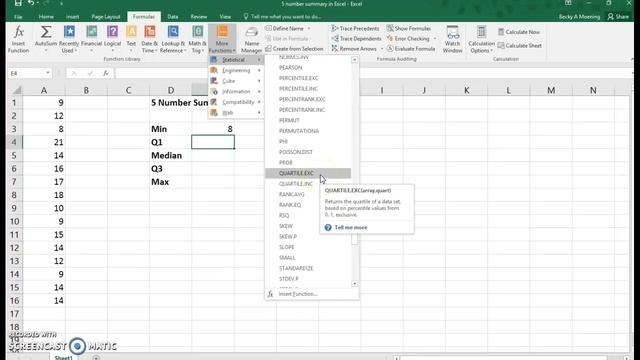Click Show Formulas

click(x=409, y=29)
